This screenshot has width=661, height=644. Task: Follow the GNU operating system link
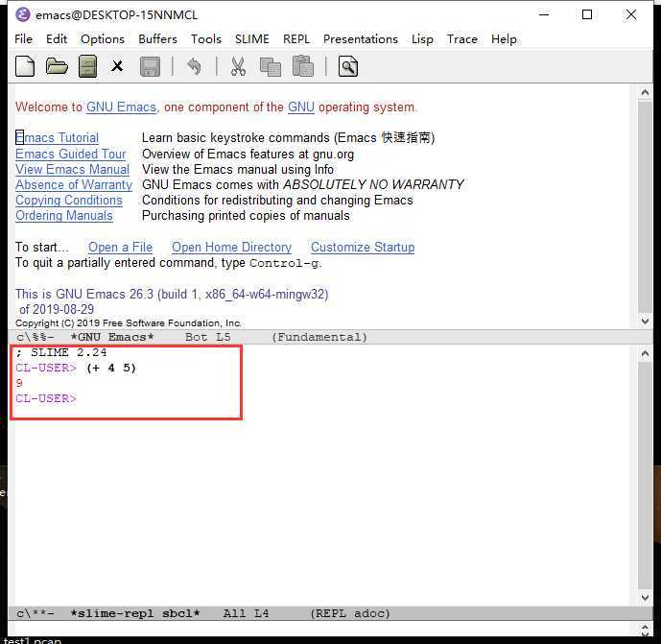tap(301, 107)
